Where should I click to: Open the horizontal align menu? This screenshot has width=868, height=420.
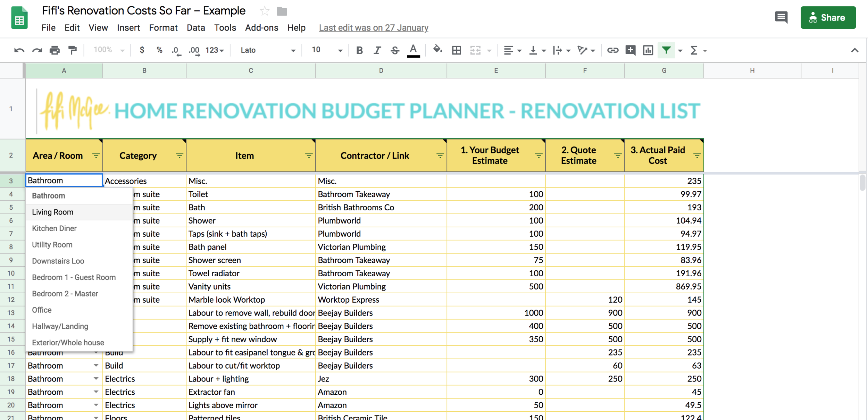pos(512,50)
